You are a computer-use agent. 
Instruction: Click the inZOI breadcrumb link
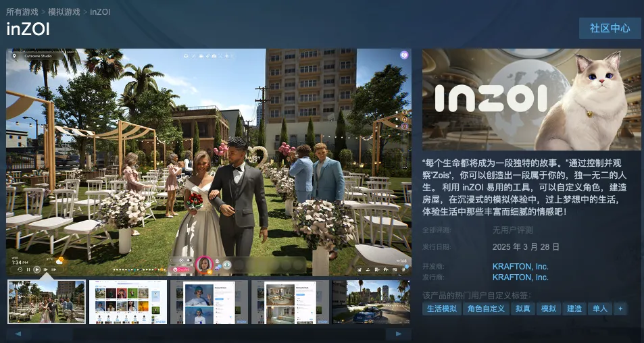click(x=100, y=11)
